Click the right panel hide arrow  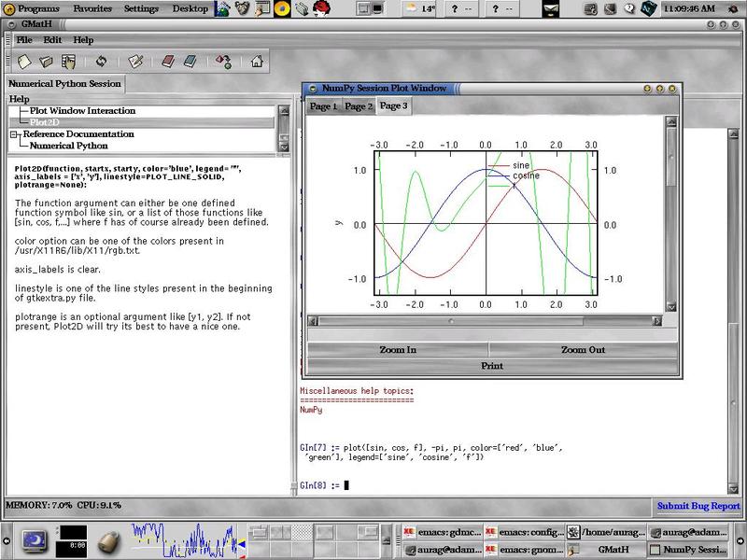(x=740, y=541)
